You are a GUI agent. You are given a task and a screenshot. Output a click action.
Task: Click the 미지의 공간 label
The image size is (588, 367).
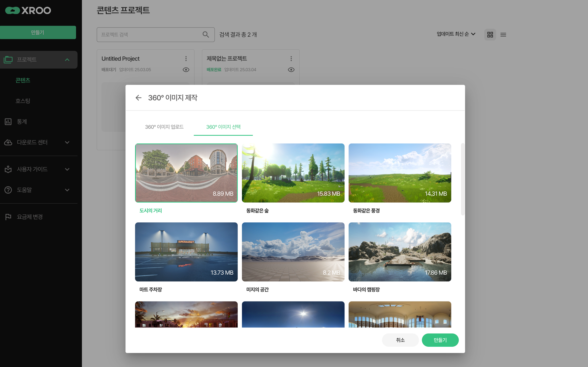pos(258,290)
